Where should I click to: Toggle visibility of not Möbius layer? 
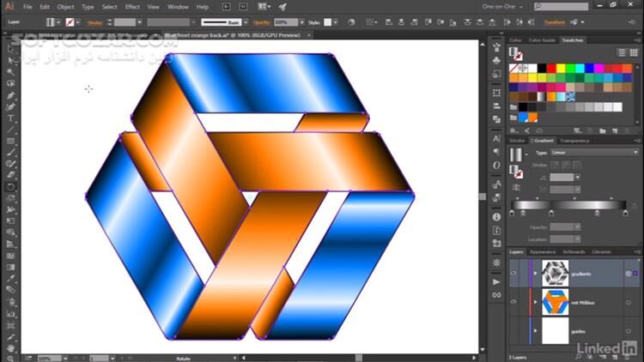(514, 302)
